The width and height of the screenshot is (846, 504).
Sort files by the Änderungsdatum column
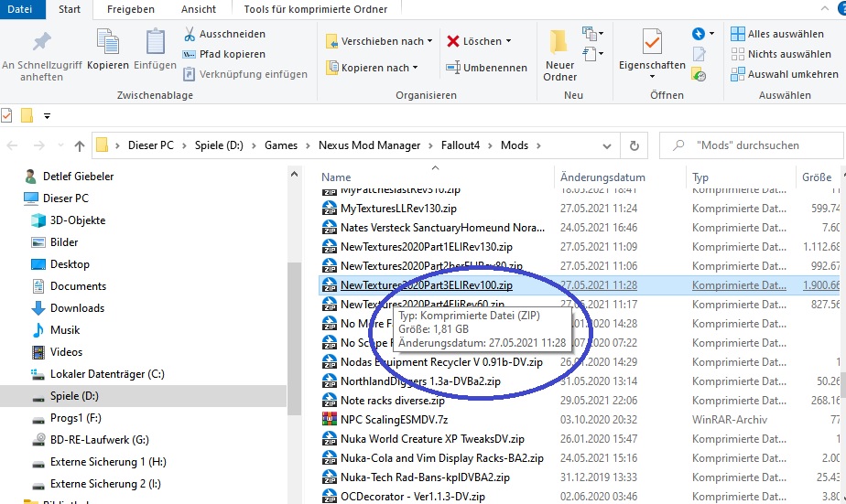[x=602, y=177]
